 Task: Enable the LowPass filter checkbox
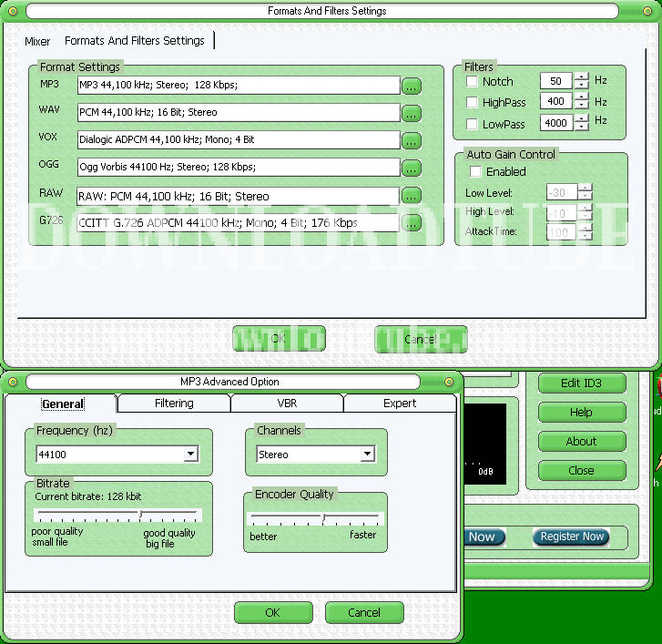click(472, 124)
